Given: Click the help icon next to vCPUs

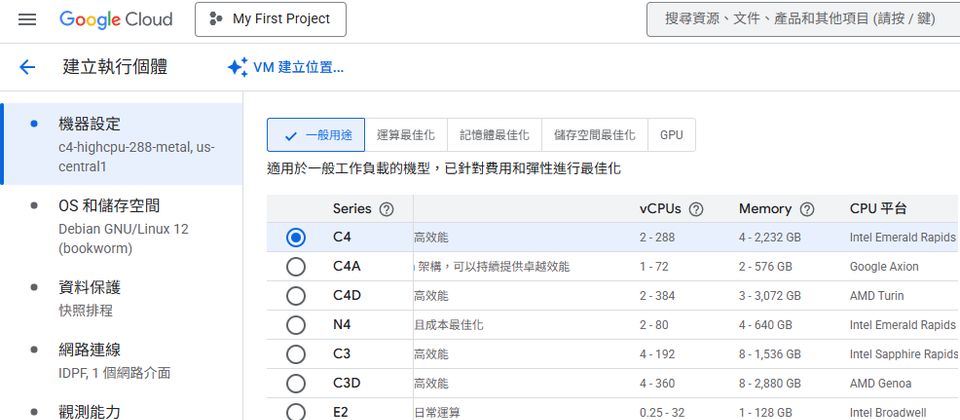Looking at the screenshot, I should tap(696, 209).
